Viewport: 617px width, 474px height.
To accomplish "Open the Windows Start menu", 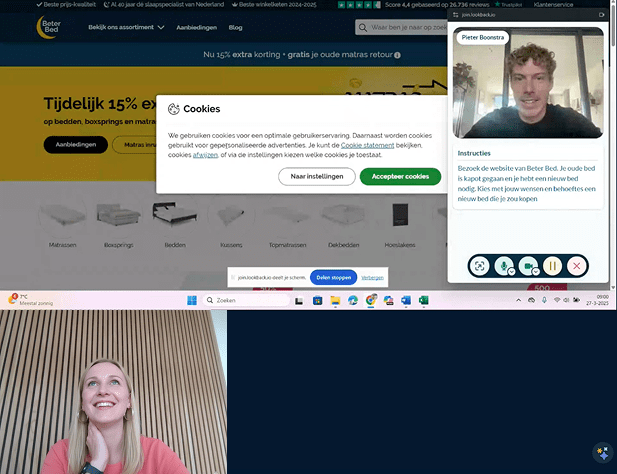I will pos(192,301).
